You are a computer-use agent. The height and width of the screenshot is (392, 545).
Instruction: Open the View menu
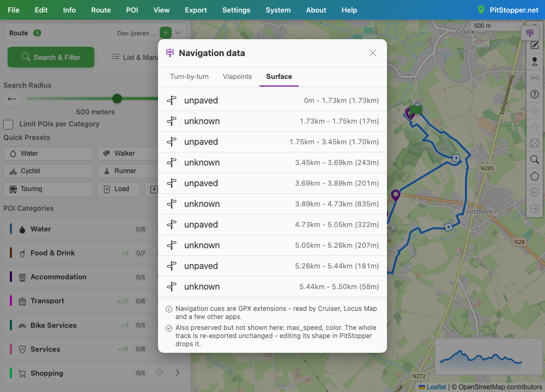coord(161,10)
